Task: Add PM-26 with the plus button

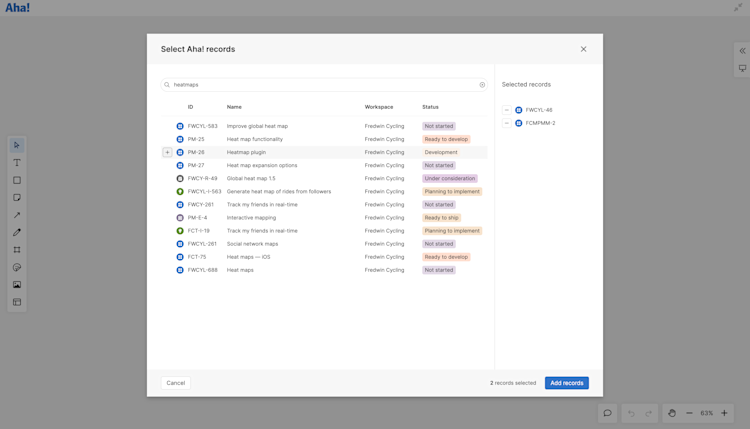Action: tap(167, 152)
